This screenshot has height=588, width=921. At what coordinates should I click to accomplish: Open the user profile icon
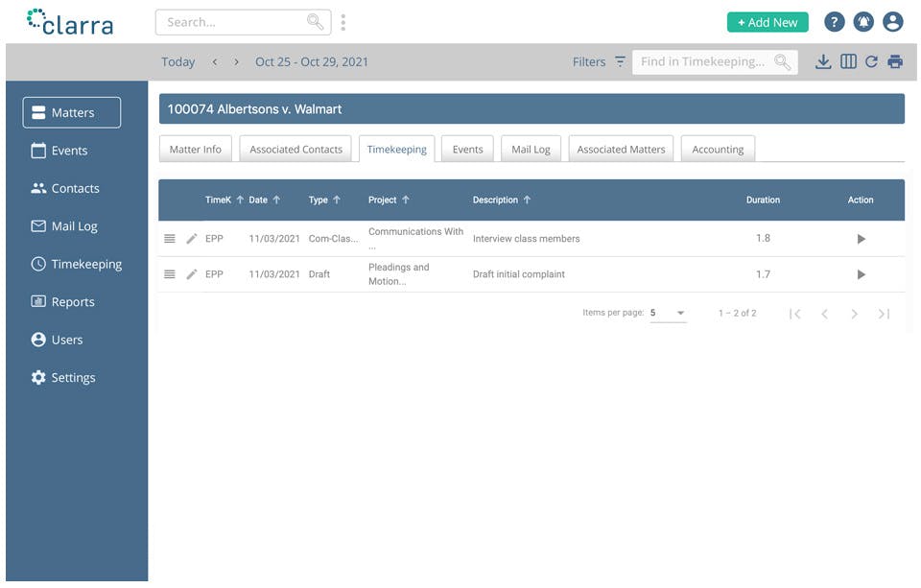point(893,22)
